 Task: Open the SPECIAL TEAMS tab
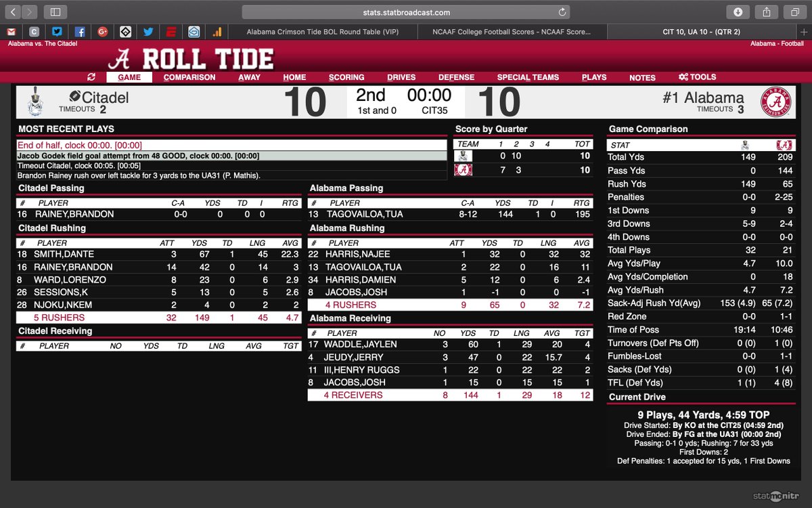[528, 77]
